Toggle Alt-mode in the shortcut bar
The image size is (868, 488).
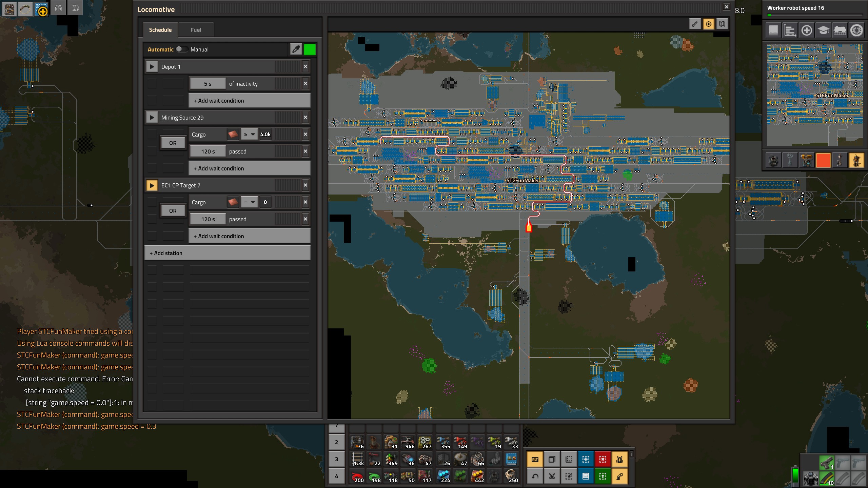tap(535, 460)
